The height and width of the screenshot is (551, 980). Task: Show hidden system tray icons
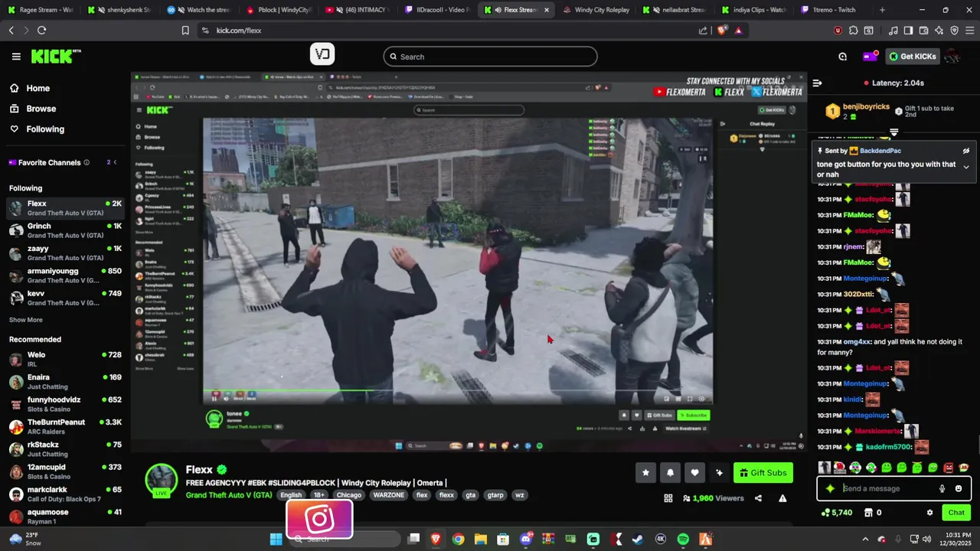pos(865,539)
